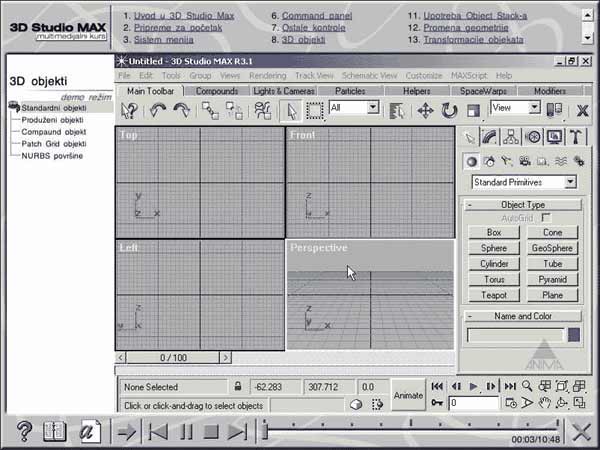Collapse the Name and Color rollout
Viewport: 600px width, 450px height.
523,316
